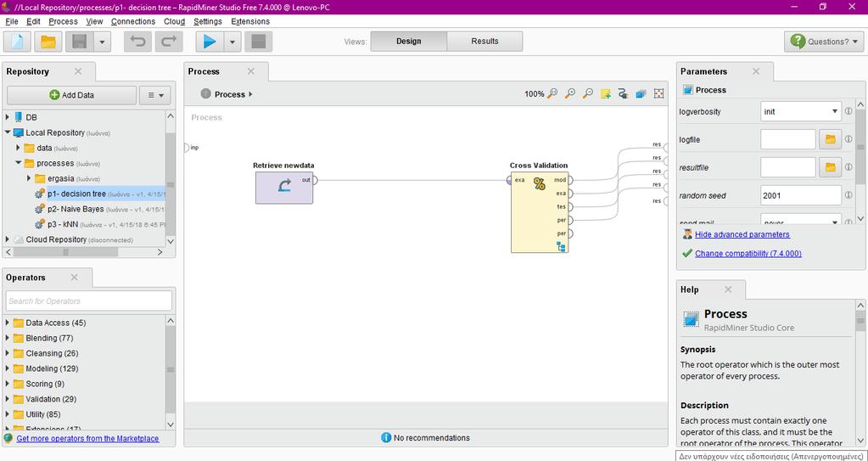Screen dimensions: 868x461
Task: Click the Add Data button
Action: (71, 95)
